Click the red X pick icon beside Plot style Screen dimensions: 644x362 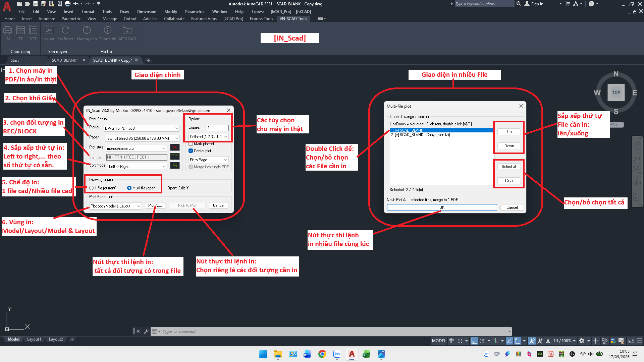(x=175, y=147)
